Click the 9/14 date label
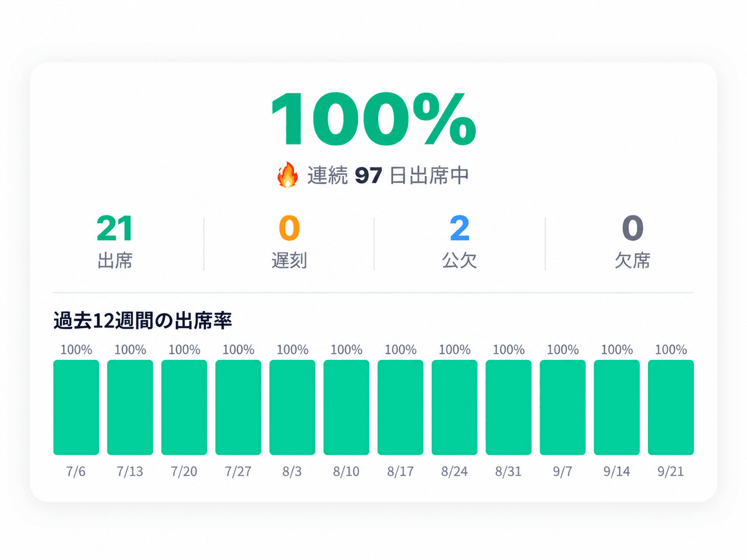The image size is (747, 560). (x=616, y=471)
